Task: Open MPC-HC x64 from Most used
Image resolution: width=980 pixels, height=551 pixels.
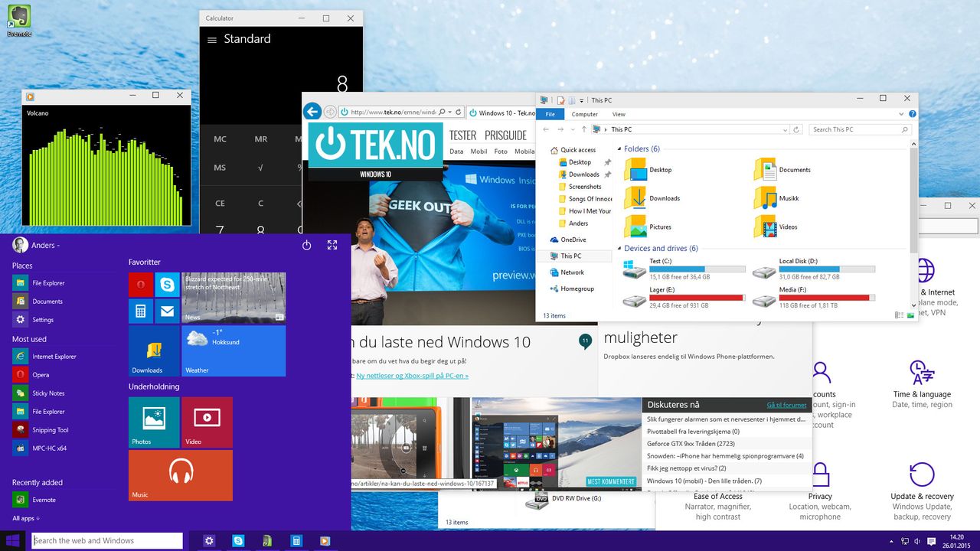Action: tap(40, 448)
